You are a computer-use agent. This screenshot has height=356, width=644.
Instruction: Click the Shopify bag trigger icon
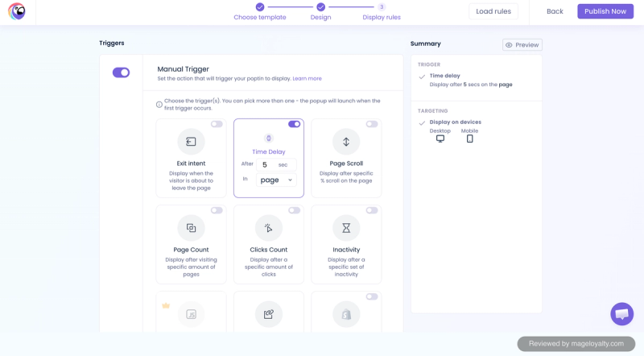click(x=346, y=314)
